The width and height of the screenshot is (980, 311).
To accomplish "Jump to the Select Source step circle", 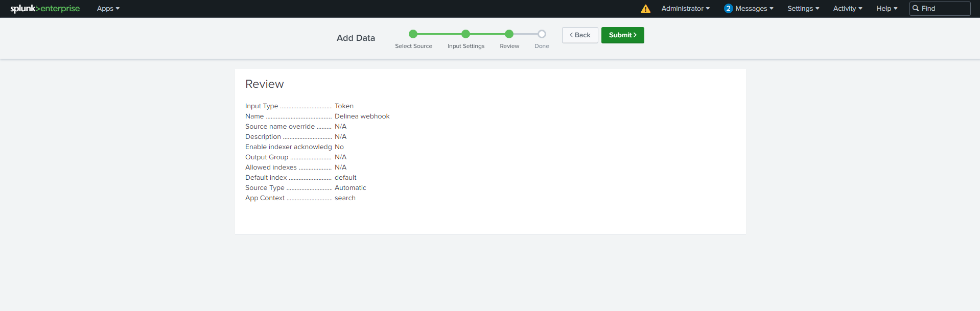I will pyautogui.click(x=413, y=34).
